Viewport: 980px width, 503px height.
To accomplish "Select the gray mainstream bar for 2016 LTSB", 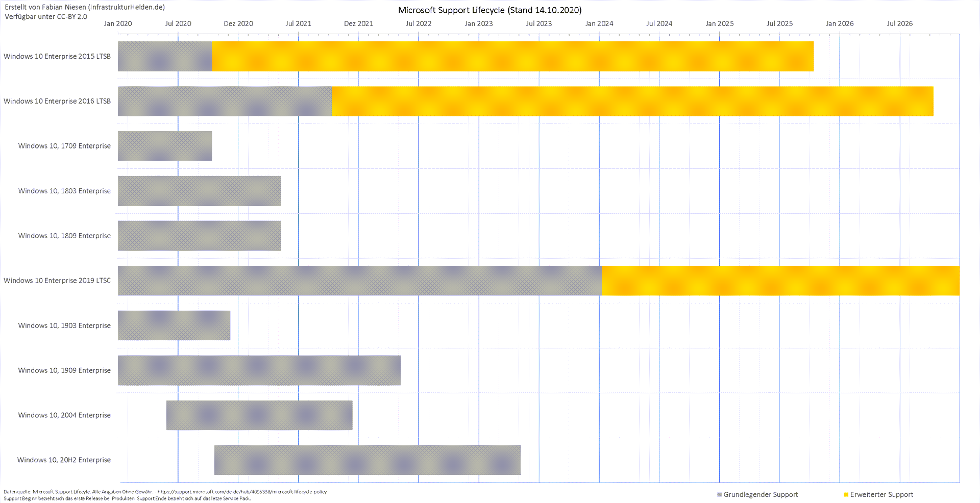I will [225, 101].
